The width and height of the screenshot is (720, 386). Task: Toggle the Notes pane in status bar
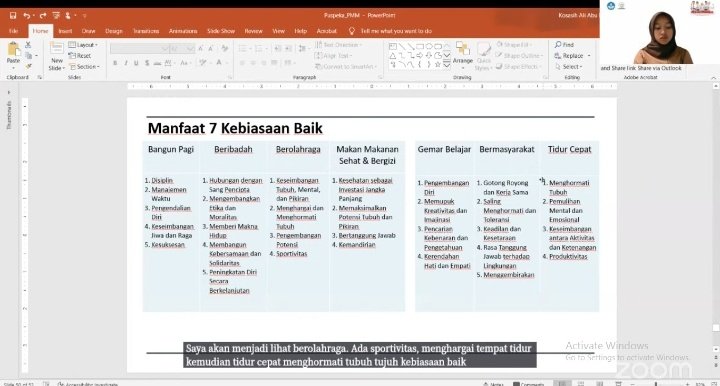tap(494, 384)
